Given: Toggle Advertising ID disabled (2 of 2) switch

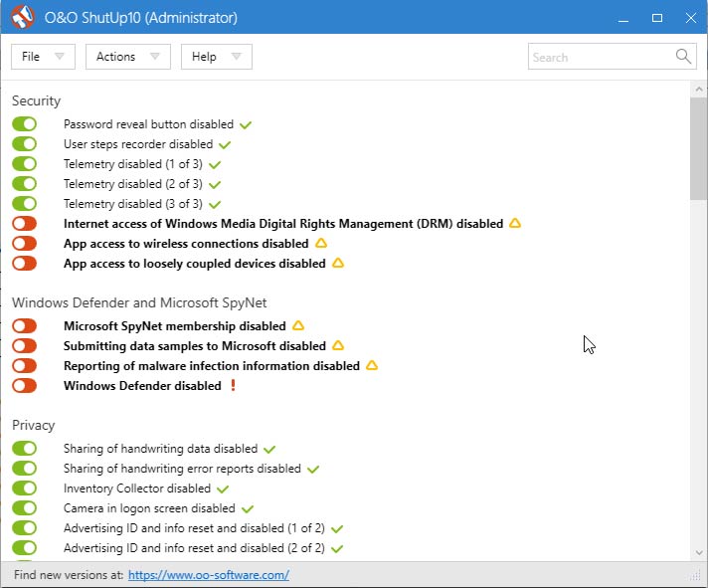Looking at the screenshot, I should tap(25, 547).
